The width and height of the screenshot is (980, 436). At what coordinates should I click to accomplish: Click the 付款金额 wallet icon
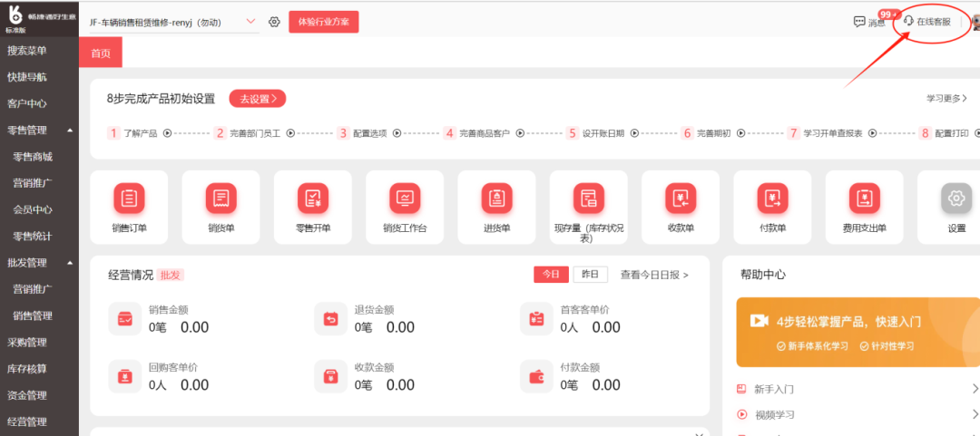(x=536, y=377)
